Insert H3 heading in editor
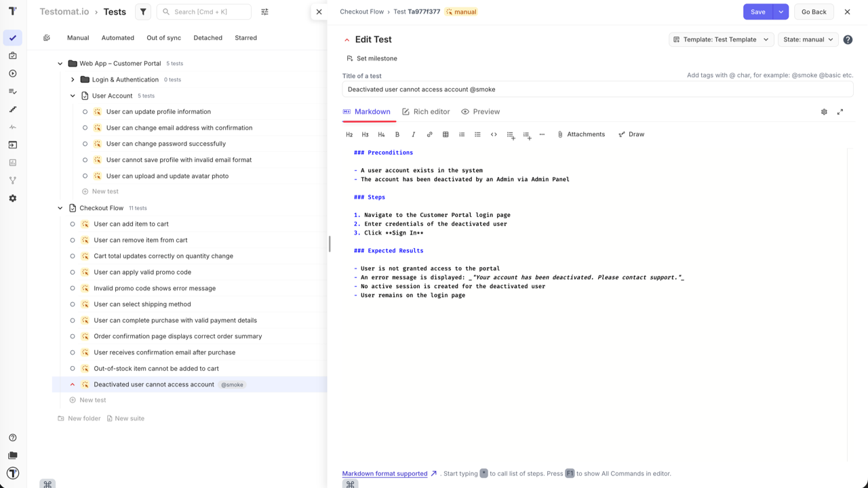 coord(365,134)
